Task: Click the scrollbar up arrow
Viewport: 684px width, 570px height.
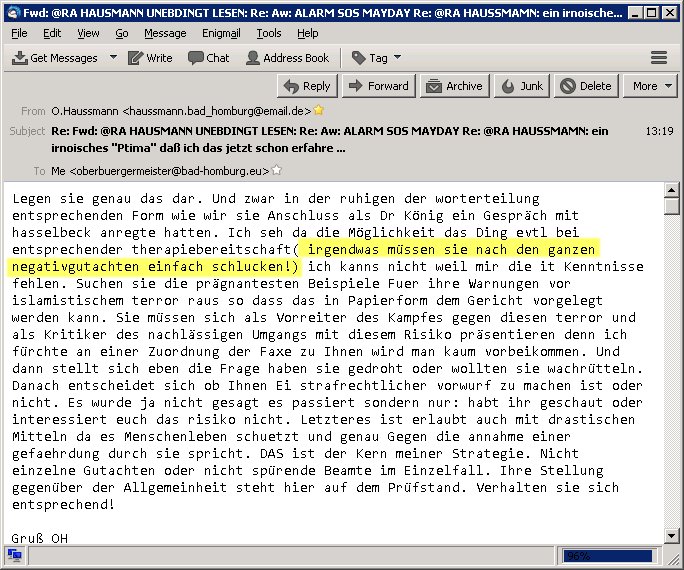Action: point(671,190)
